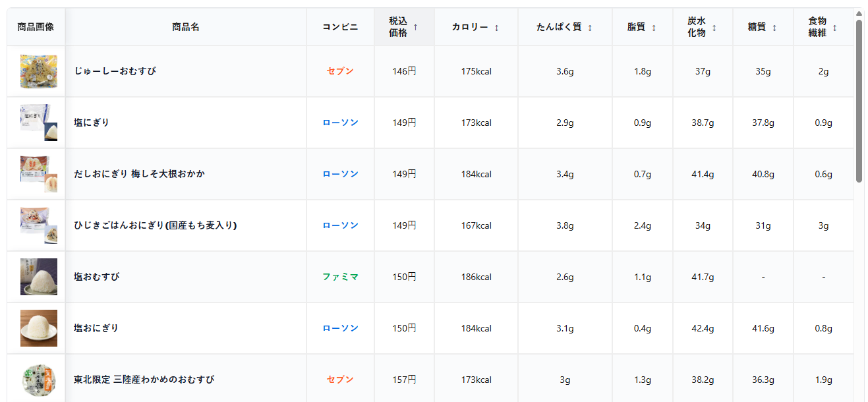
Task: Click 1.9g fiber cell
Action: coord(824,380)
